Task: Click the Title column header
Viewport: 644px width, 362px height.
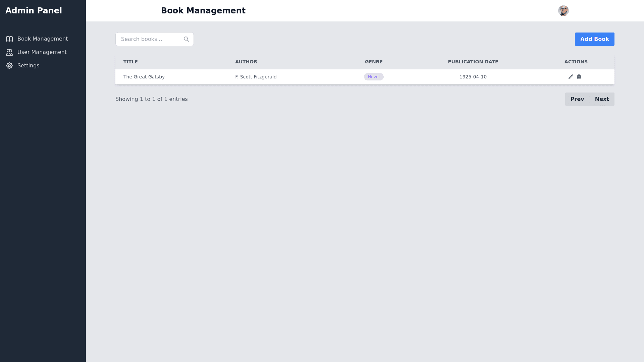Action: point(130,62)
